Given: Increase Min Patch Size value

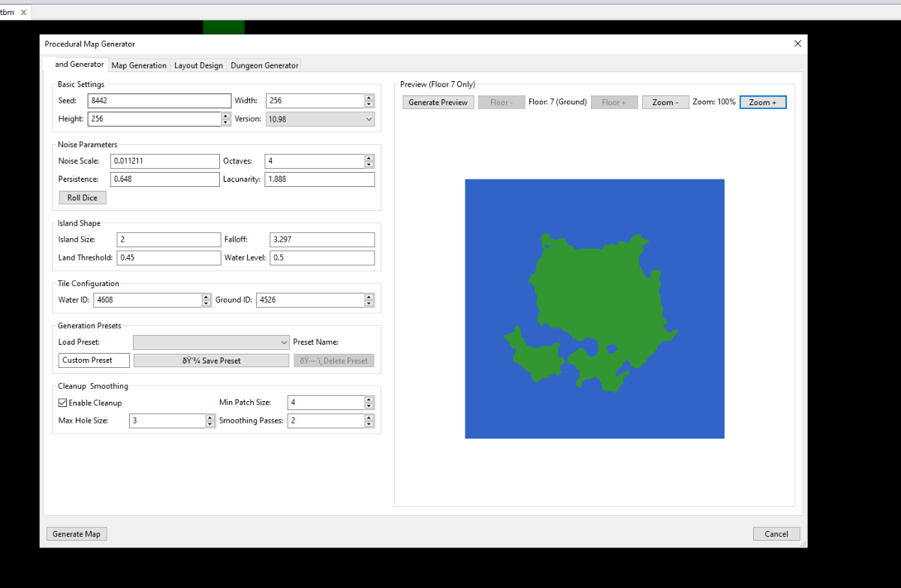Looking at the screenshot, I should click(369, 400).
